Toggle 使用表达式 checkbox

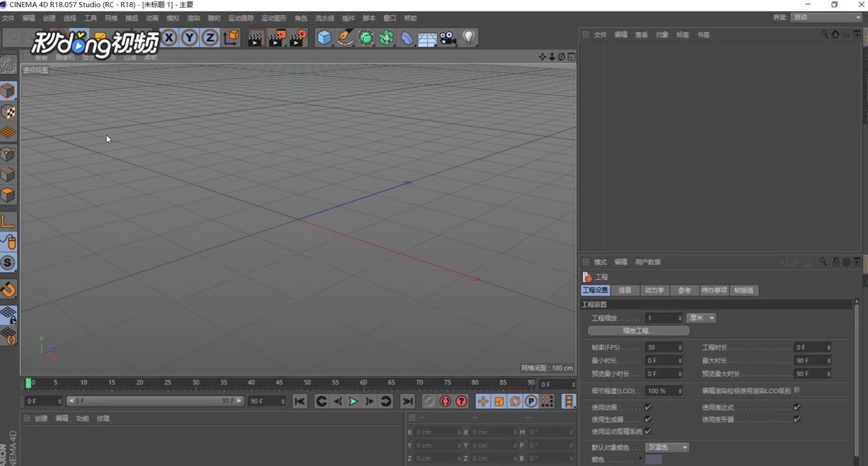[x=797, y=408]
